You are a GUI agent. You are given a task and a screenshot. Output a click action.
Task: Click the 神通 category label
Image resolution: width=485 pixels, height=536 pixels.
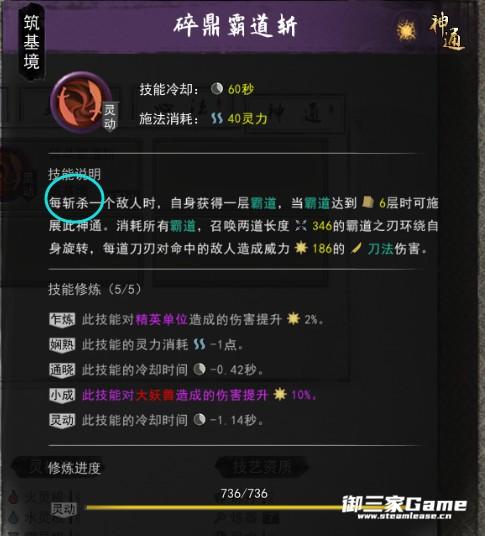pyautogui.click(x=447, y=31)
